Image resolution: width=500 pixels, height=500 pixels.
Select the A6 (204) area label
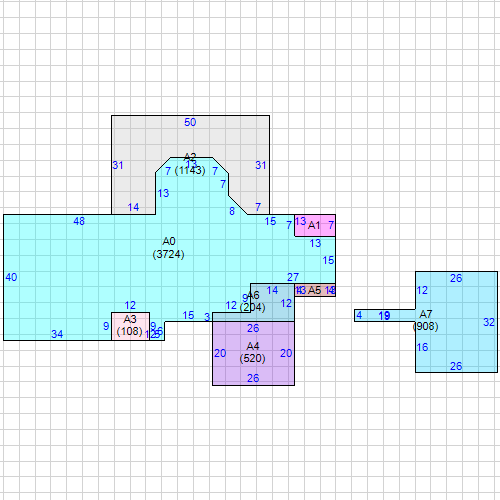(x=253, y=301)
